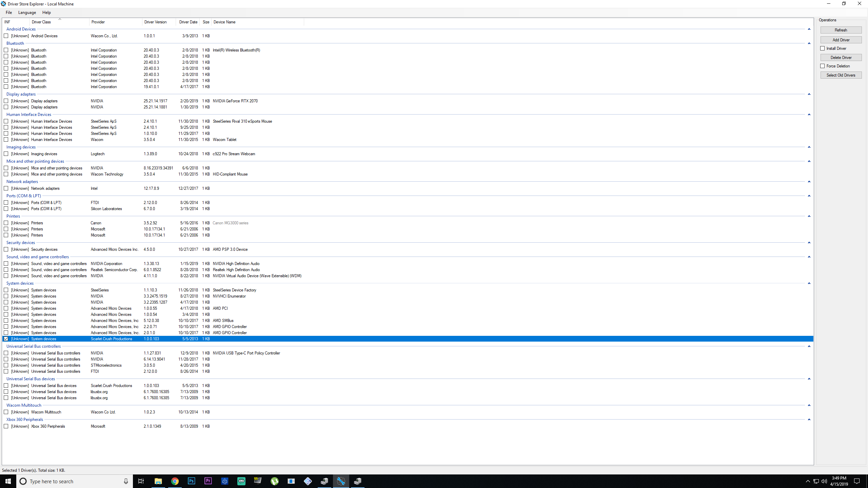Open the monitor icon showing 99 on taskbar
Screen dimensions: 868x488
pos(258,481)
